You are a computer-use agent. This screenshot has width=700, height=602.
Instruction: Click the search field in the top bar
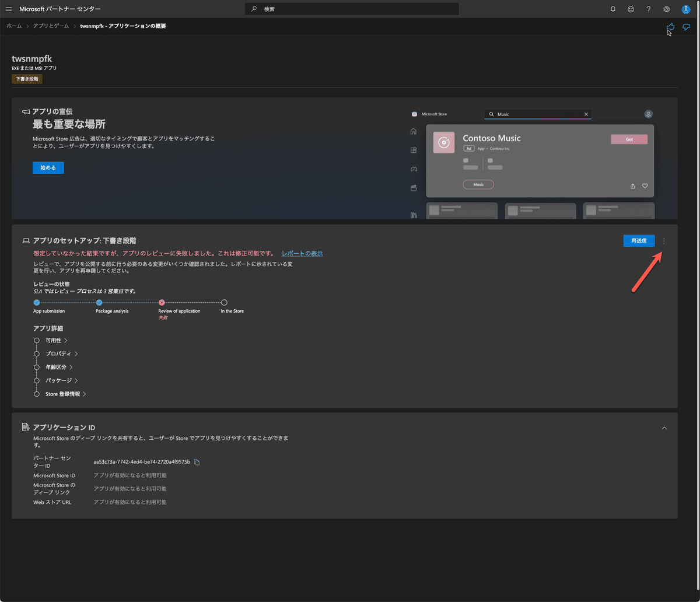coord(351,9)
